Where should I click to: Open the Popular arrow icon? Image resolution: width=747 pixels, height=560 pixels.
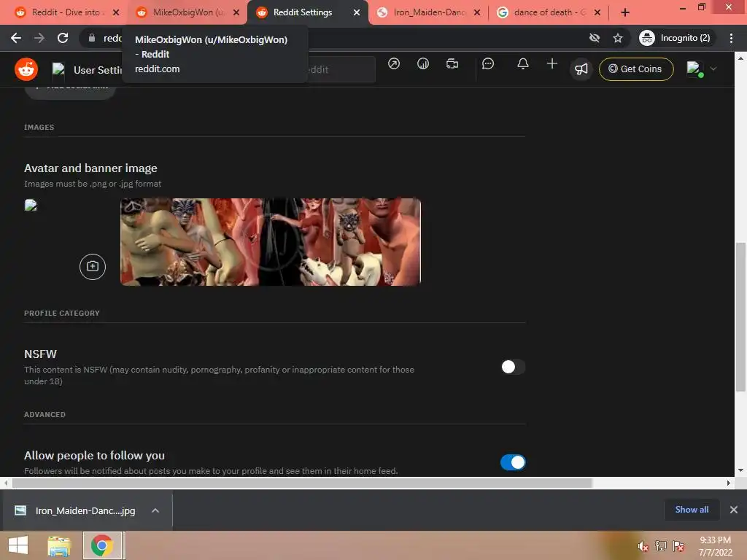click(393, 64)
